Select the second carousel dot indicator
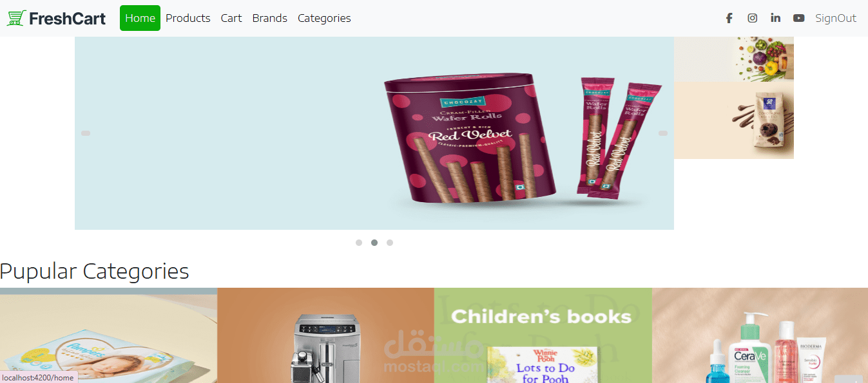The height and width of the screenshot is (383, 868). tap(374, 243)
